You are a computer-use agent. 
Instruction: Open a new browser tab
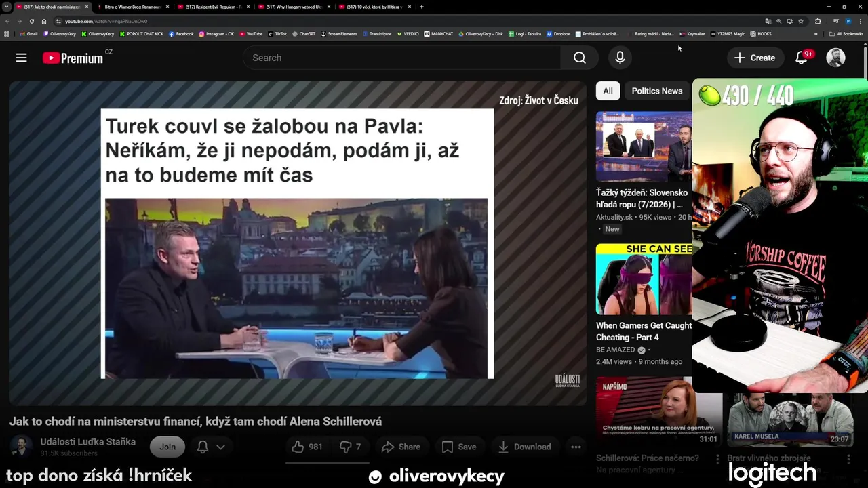(422, 7)
